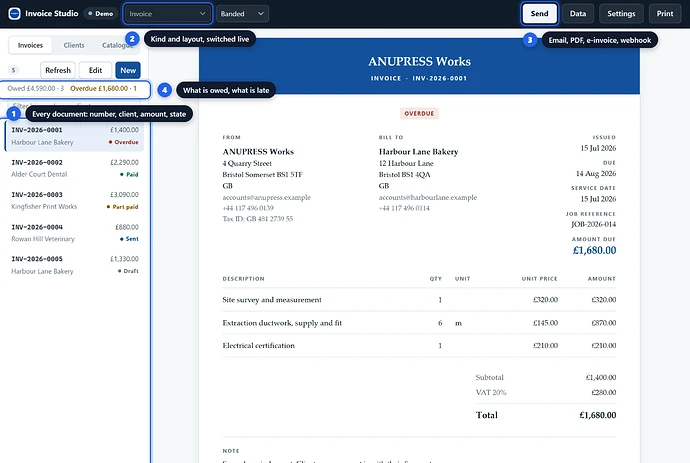
Task: Open the Invoice kind dropdown
Action: (x=168, y=14)
